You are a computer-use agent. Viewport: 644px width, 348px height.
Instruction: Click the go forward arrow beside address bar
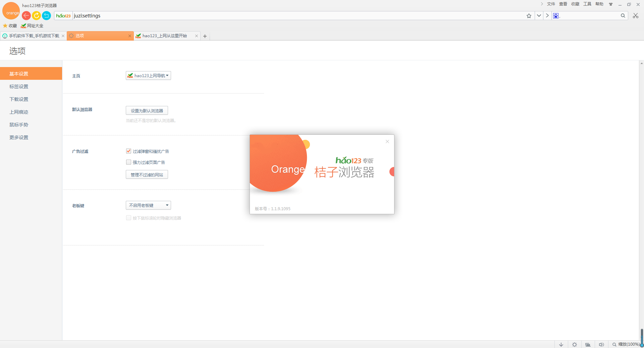[x=547, y=16]
